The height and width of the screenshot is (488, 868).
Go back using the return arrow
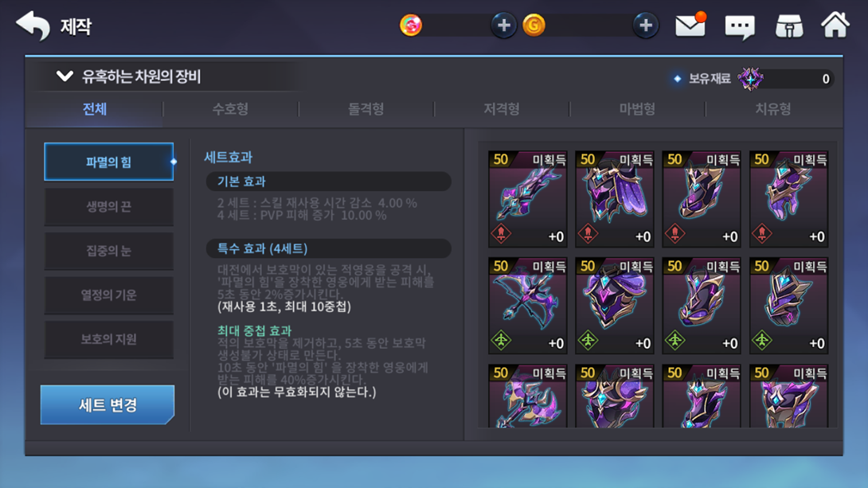point(33,25)
